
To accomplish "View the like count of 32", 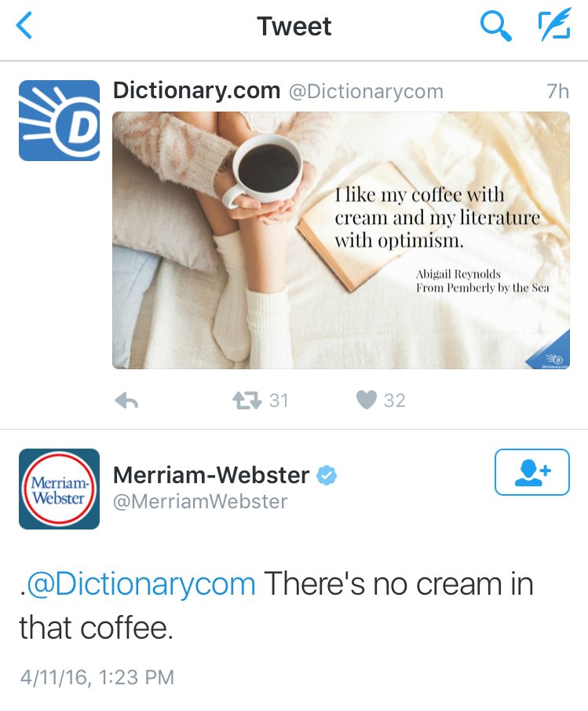I will pos(395,401).
